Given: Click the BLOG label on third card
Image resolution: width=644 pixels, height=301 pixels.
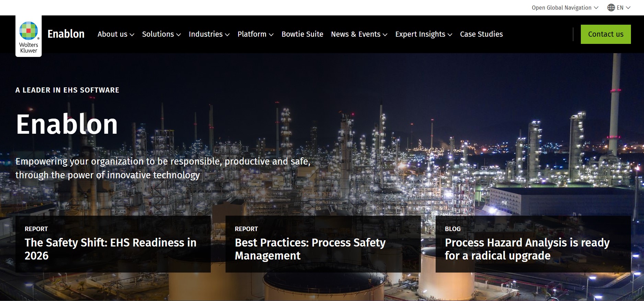Looking at the screenshot, I should (x=453, y=229).
